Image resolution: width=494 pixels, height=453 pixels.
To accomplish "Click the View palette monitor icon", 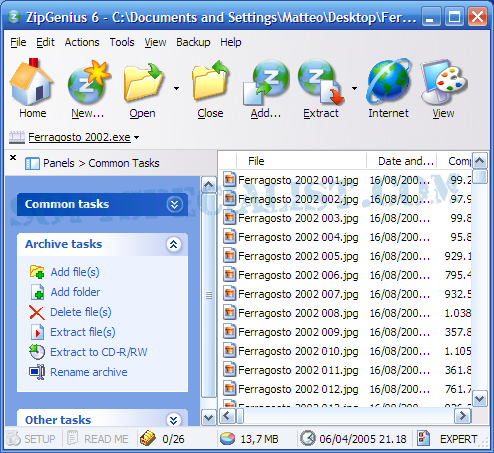I will pos(444,82).
